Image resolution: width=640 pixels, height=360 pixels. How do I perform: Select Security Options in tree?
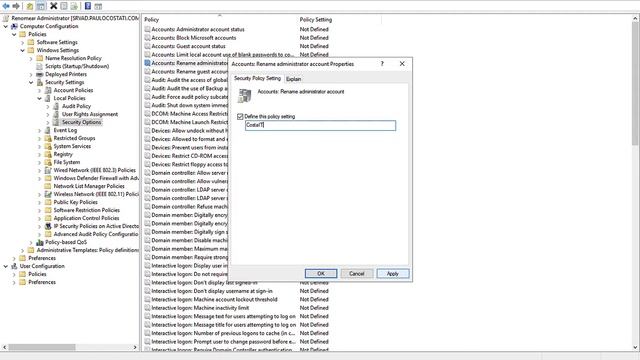tap(81, 122)
